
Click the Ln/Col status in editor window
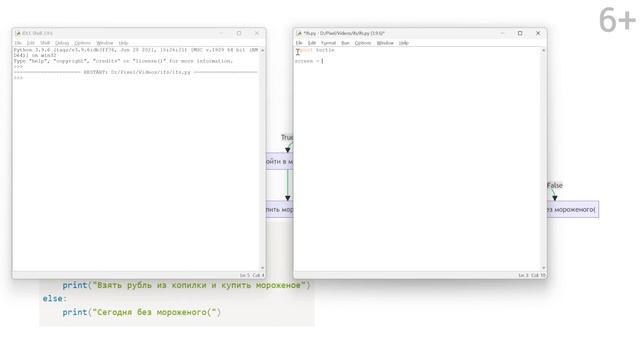[532, 276]
